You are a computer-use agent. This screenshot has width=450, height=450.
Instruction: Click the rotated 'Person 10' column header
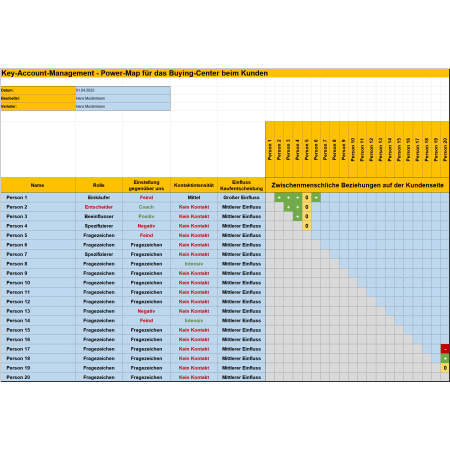pos(353,150)
